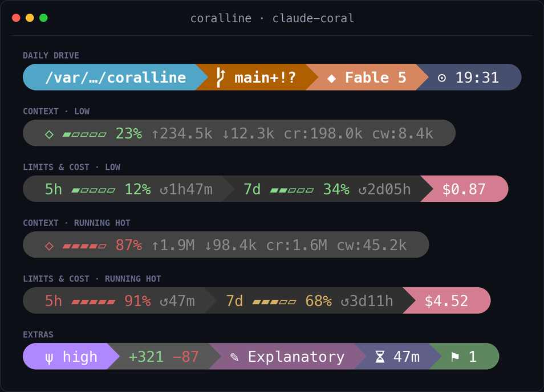Image resolution: width=544 pixels, height=392 pixels.
Task: Click the reset arrow icon before 3d11h
Action: [345, 301]
